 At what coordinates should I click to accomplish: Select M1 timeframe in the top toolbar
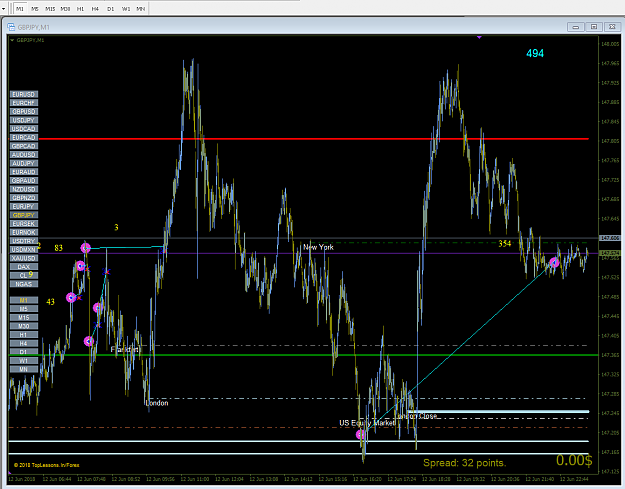pos(20,8)
